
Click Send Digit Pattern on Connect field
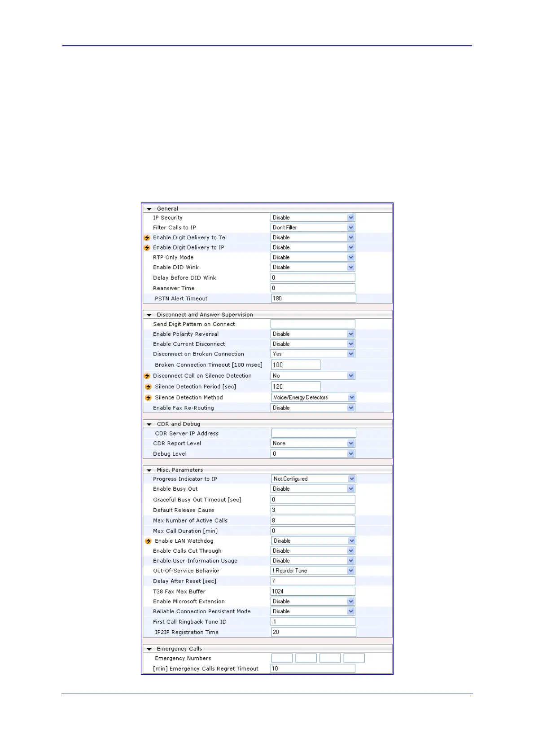pos(313,324)
